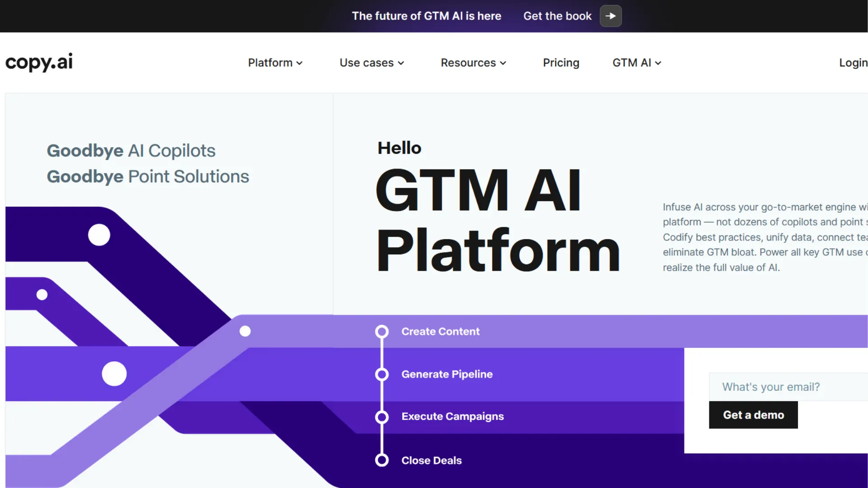Select the Execute Campaigns step label
Screen dimensions: 868x488
(x=453, y=417)
